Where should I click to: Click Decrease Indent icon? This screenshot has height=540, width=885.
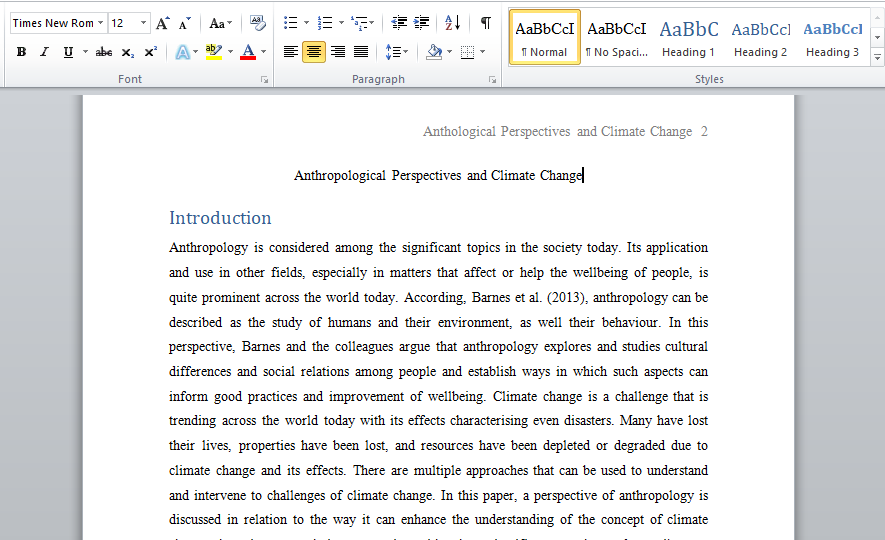[x=399, y=23]
